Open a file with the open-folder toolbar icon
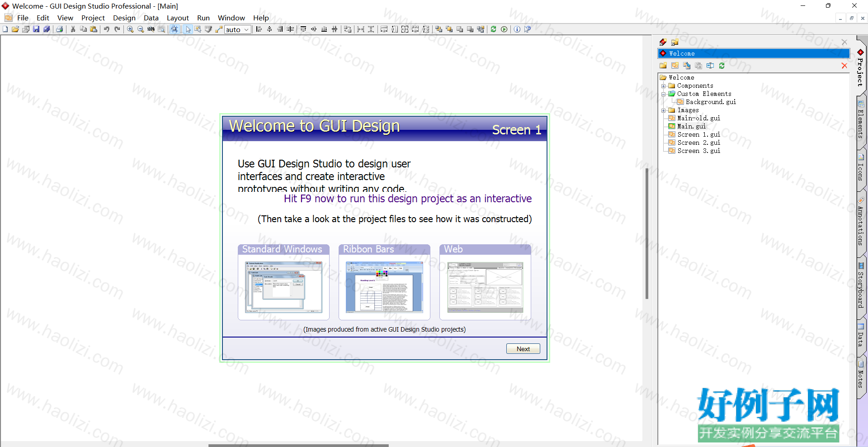Viewport: 868px width, 447px height. pyautogui.click(x=15, y=29)
